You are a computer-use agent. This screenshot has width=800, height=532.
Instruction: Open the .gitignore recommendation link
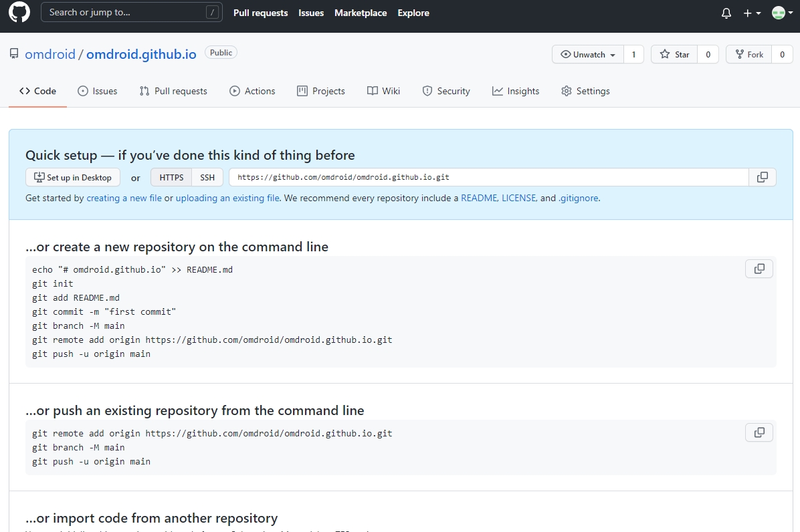578,198
